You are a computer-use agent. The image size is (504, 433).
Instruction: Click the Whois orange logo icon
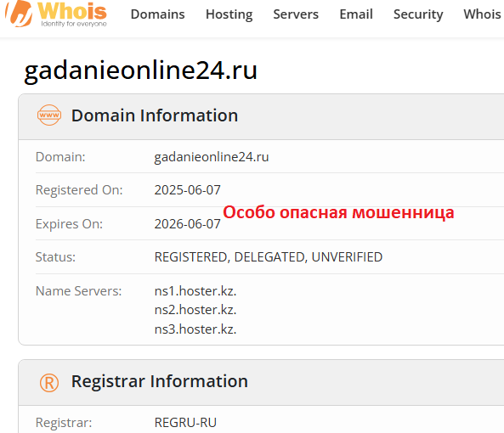tap(19, 14)
